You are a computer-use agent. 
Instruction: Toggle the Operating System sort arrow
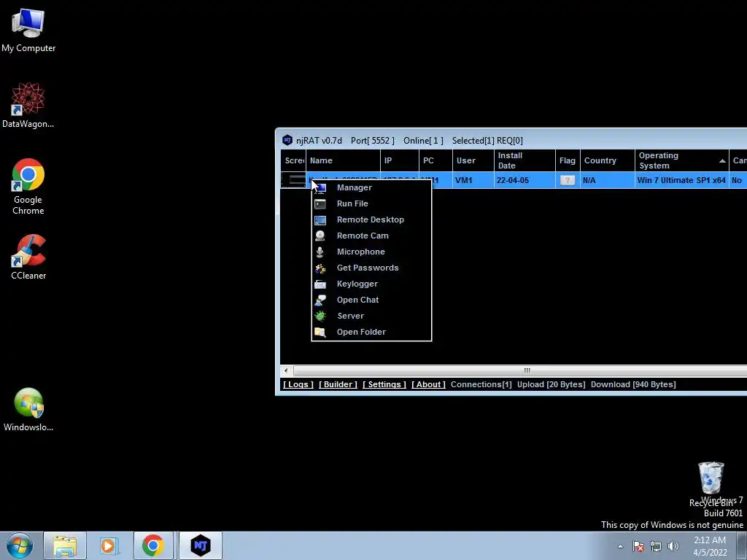722,161
